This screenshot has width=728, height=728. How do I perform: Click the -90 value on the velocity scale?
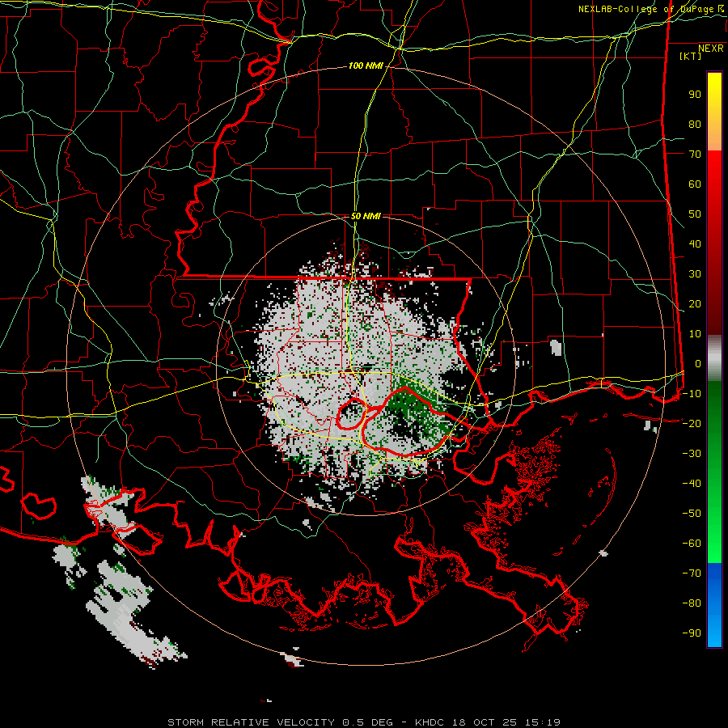click(x=692, y=633)
